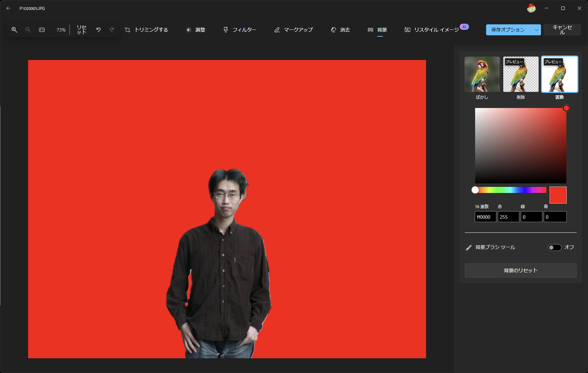
Task: Click the 青 blue value field
Action: (x=555, y=217)
